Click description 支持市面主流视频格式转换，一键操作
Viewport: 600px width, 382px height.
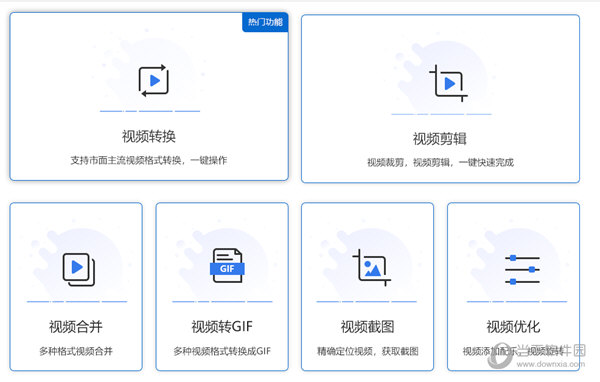[149, 160]
